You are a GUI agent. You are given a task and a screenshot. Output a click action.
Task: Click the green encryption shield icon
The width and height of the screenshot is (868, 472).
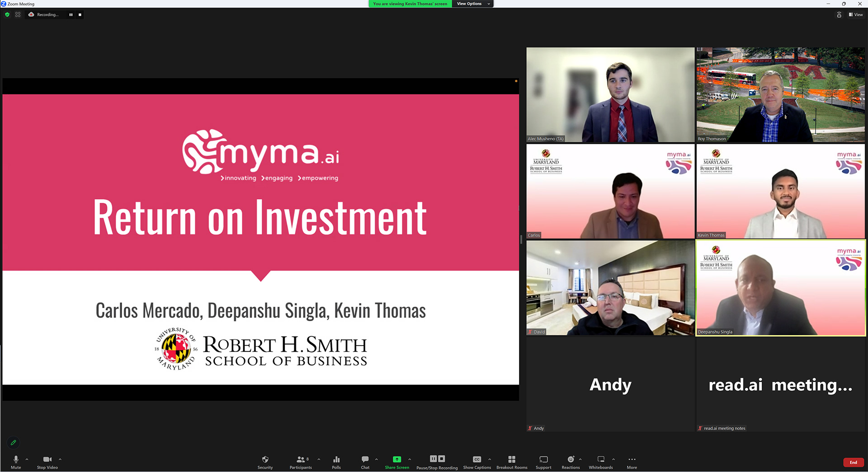coord(7,14)
